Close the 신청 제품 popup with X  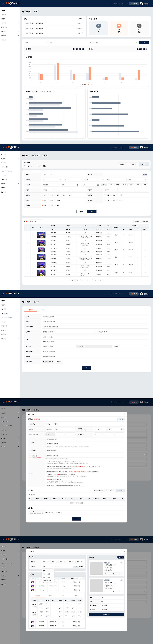(x=124, y=551)
